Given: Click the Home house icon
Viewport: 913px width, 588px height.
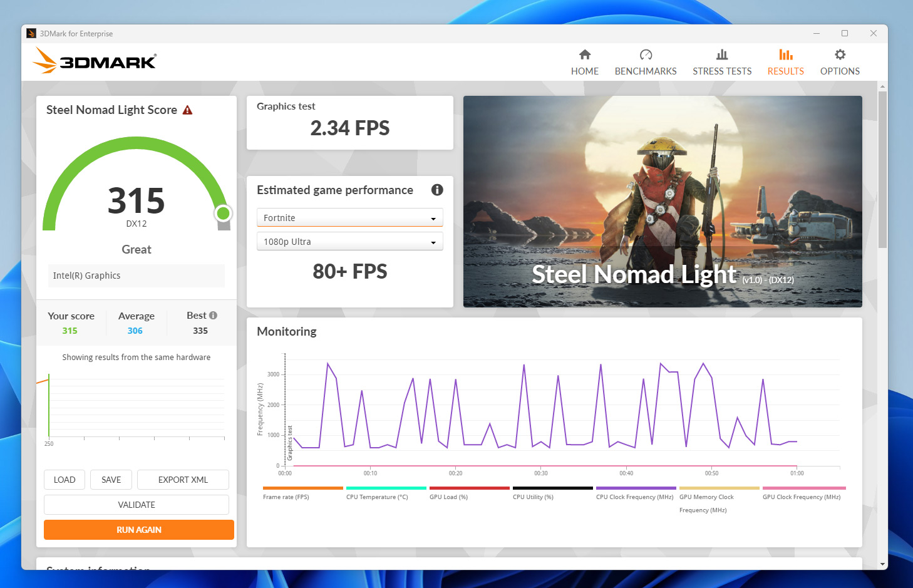Looking at the screenshot, I should tap(585, 55).
